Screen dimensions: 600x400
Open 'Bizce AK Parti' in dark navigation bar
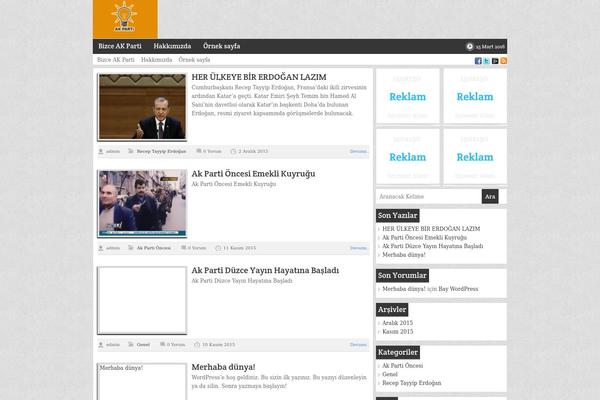(120, 46)
